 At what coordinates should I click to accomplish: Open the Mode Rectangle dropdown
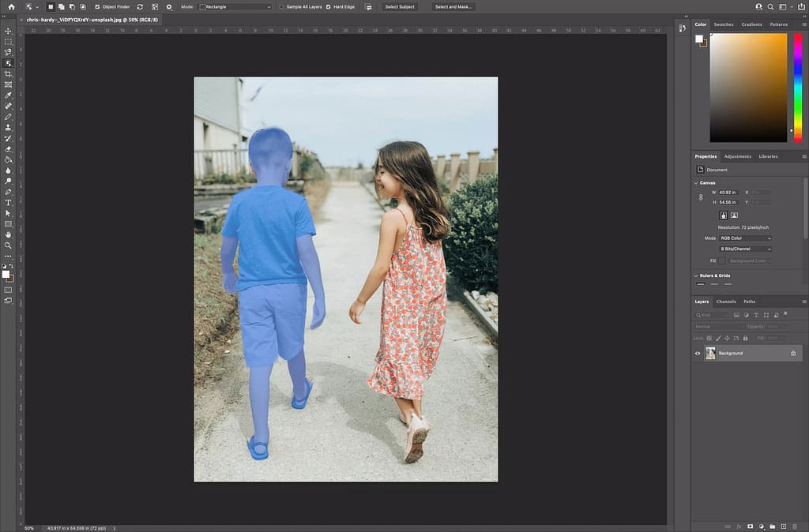(235, 6)
